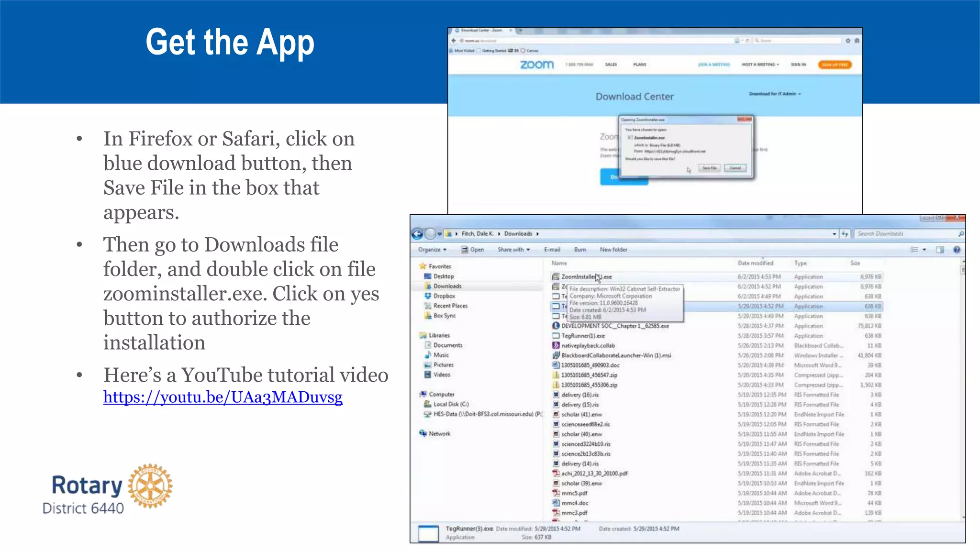Select Pictures under Libraries
980x551 pixels.
[439, 365]
